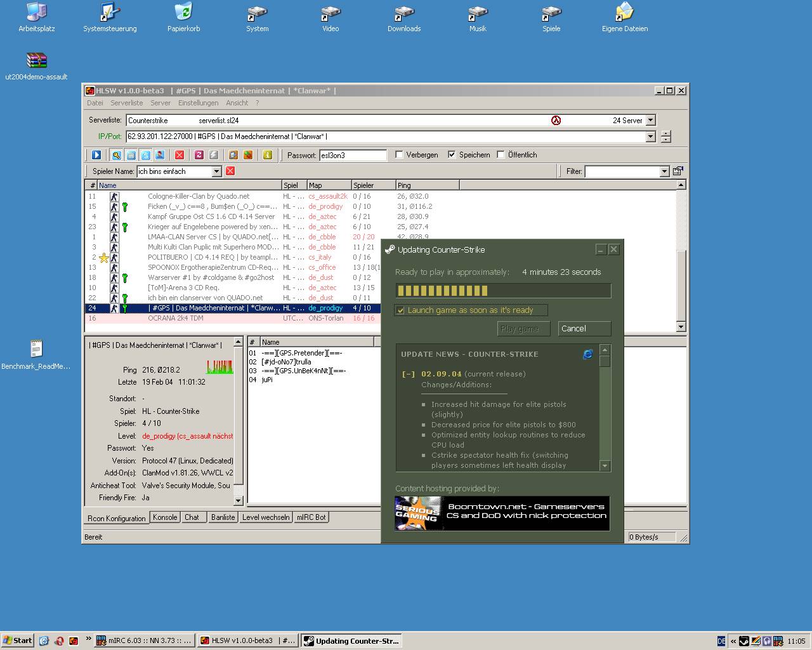Expand the Spieler Name dropdown
Screen dimensions: 812x650
tap(216, 171)
